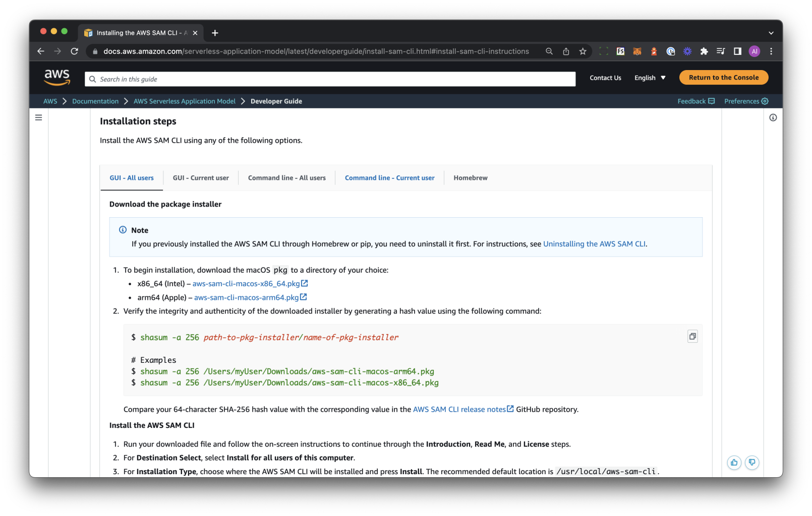Open the English language dropdown
This screenshot has height=516, width=812.
[x=650, y=78]
